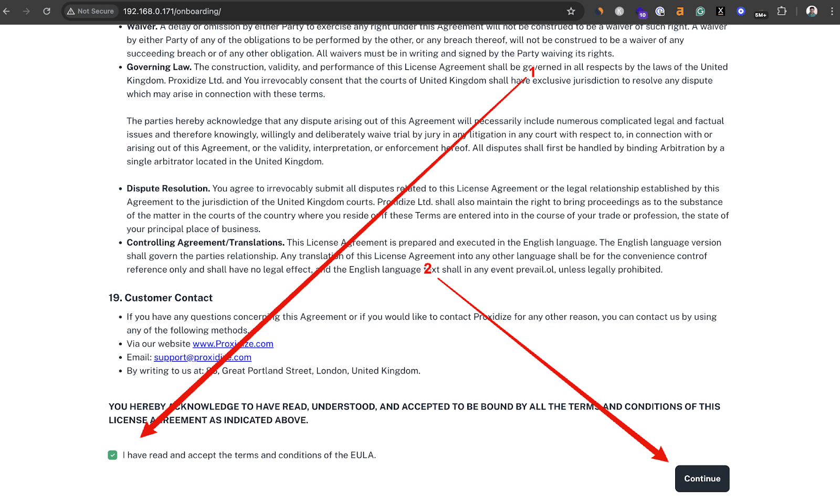Click the Not Secure site info badge
This screenshot has height=504, width=840.
click(90, 11)
